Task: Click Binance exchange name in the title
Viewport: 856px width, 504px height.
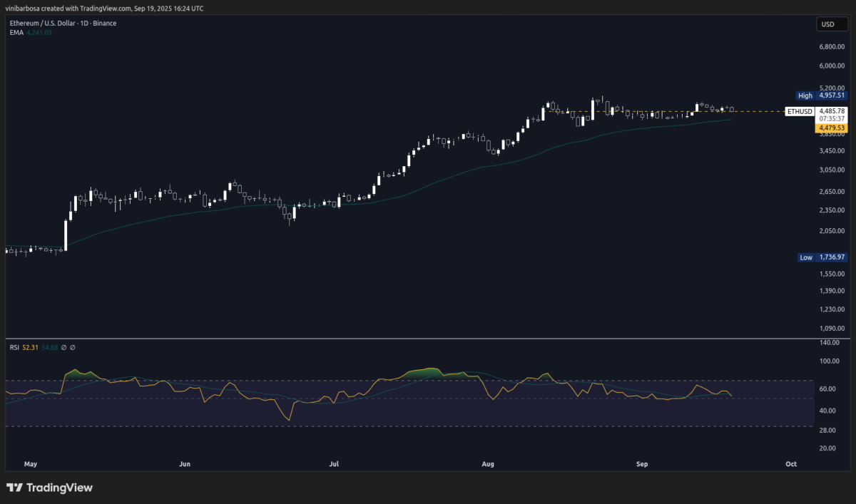Action: point(104,23)
